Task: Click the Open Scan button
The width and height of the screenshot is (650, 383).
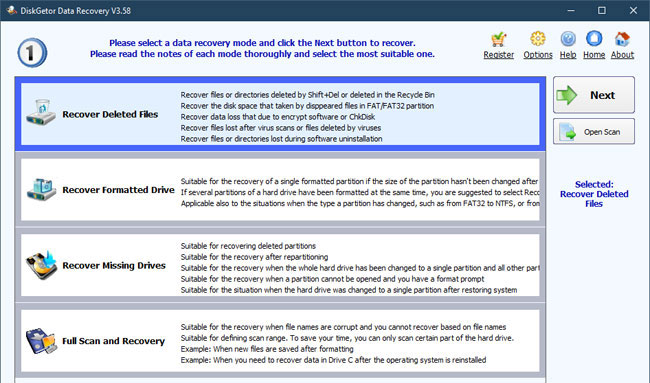Action: click(x=594, y=132)
